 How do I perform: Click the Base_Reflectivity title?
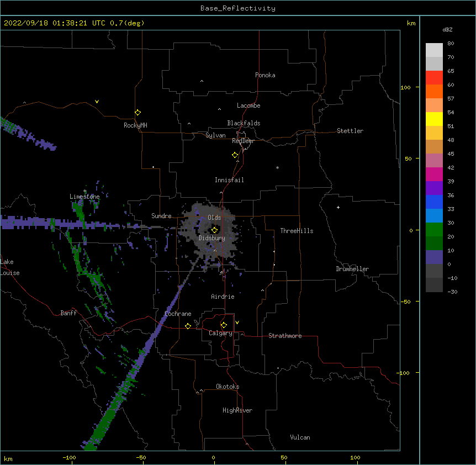(238, 8)
